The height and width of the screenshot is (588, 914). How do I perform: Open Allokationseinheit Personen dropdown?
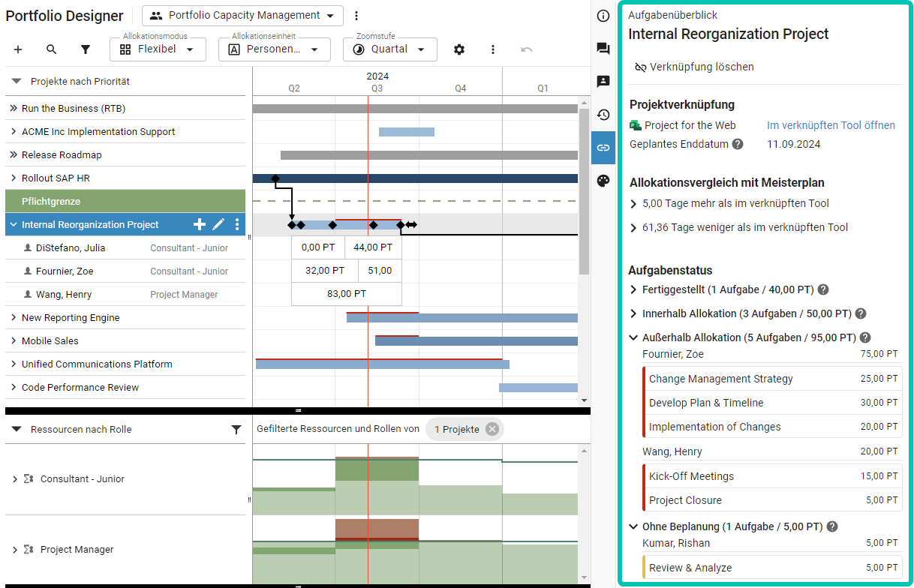tap(274, 49)
